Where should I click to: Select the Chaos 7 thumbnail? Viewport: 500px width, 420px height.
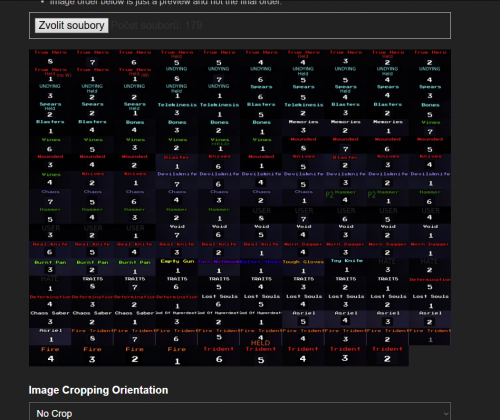(x=50, y=197)
